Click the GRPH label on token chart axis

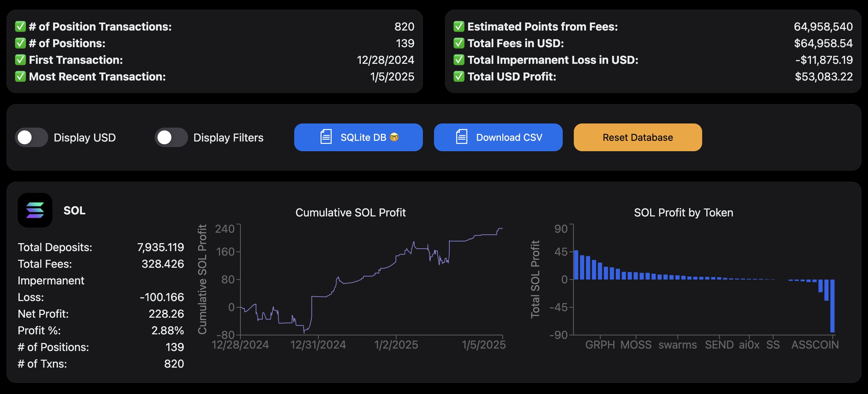(600, 345)
